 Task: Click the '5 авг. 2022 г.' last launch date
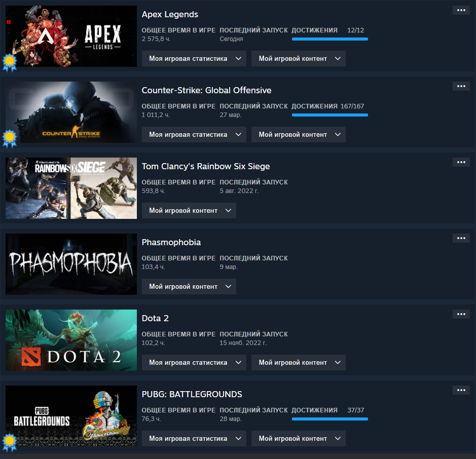pyautogui.click(x=239, y=191)
